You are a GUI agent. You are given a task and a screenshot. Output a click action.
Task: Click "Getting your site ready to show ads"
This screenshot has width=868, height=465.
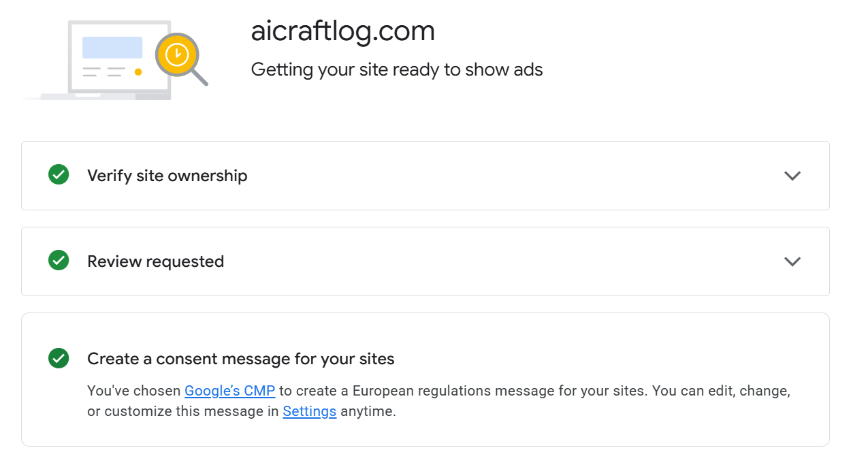pyautogui.click(x=396, y=69)
